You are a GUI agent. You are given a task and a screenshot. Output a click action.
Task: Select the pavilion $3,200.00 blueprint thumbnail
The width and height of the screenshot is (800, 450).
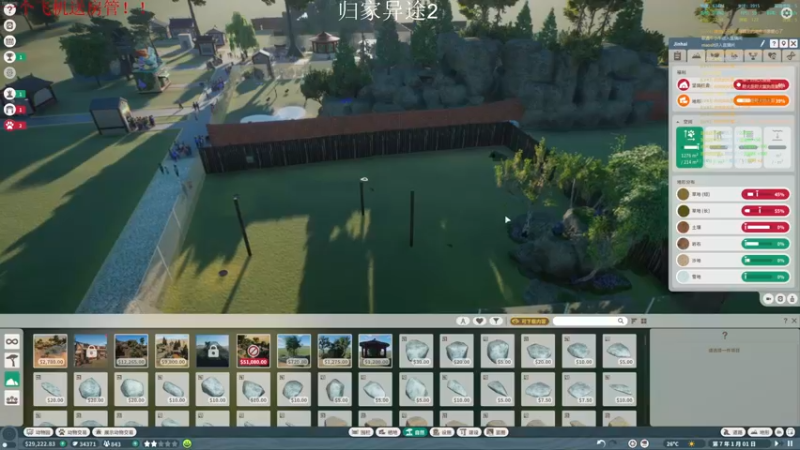(x=375, y=351)
